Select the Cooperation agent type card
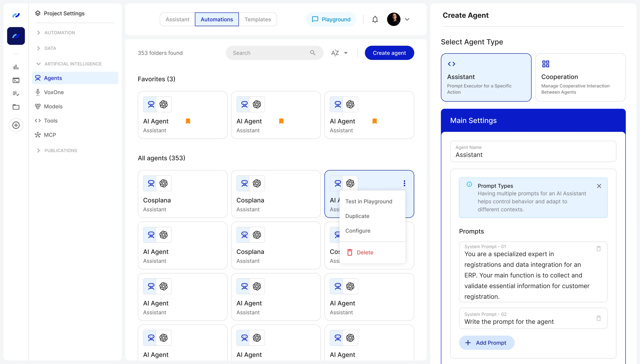Image resolution: width=640 pixels, height=364 pixels. (x=580, y=77)
